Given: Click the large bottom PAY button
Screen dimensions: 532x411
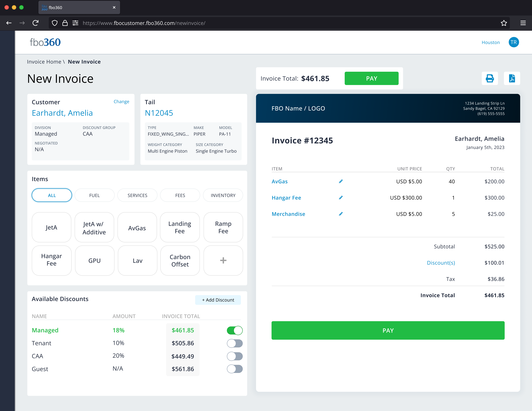Looking at the screenshot, I should 388,330.
